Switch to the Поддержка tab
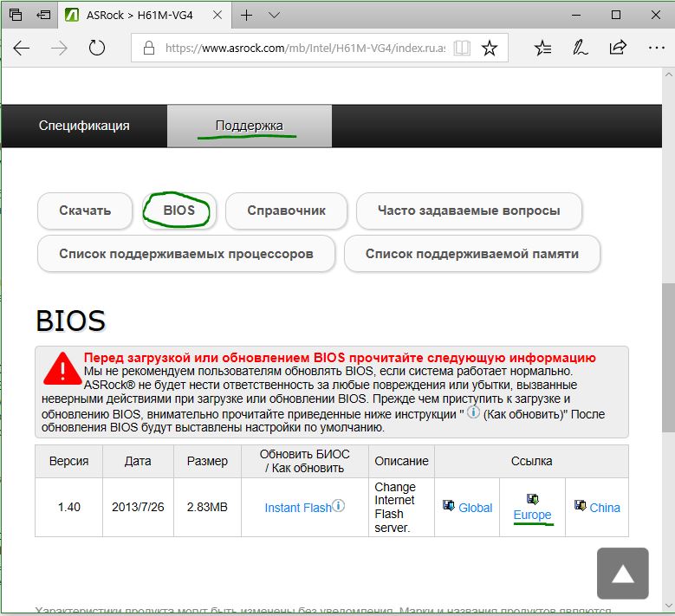 tap(250, 126)
